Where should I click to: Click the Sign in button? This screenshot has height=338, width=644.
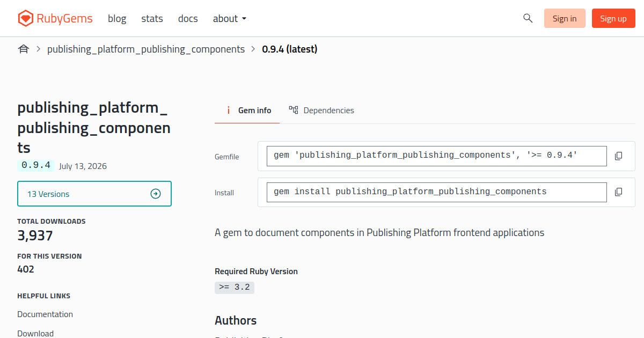[x=565, y=18]
